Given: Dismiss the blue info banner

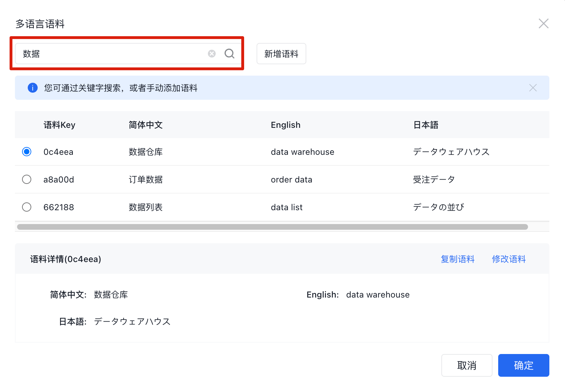Looking at the screenshot, I should point(533,88).
